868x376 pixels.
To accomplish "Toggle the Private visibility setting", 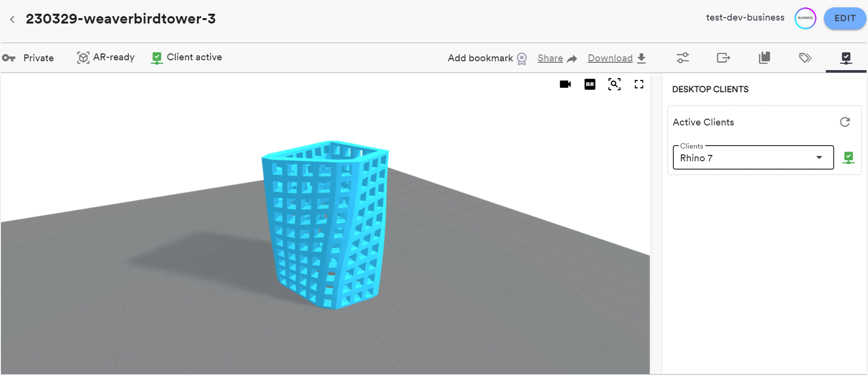I will click(28, 58).
